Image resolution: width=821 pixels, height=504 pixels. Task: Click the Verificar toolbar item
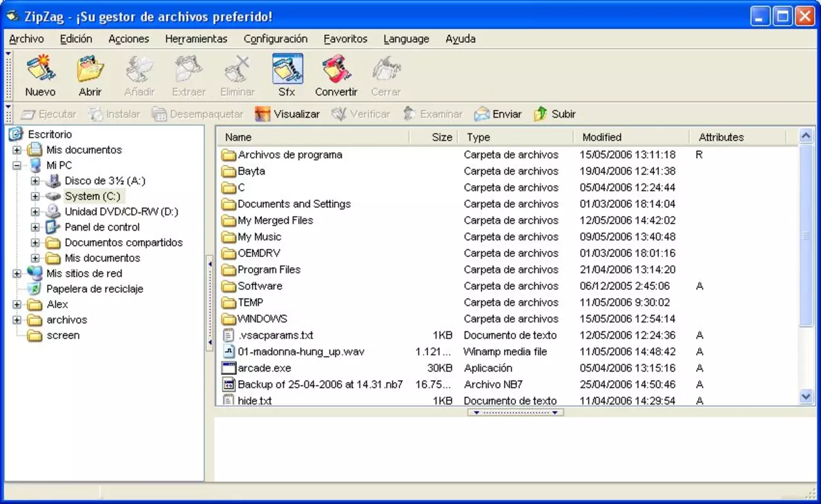(360, 114)
